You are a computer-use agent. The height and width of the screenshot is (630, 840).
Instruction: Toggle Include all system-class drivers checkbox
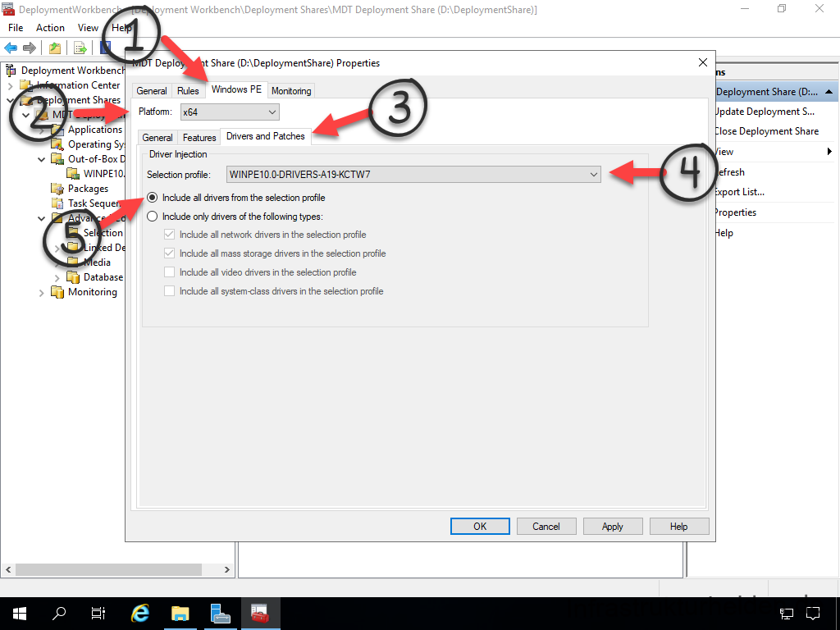tap(169, 291)
